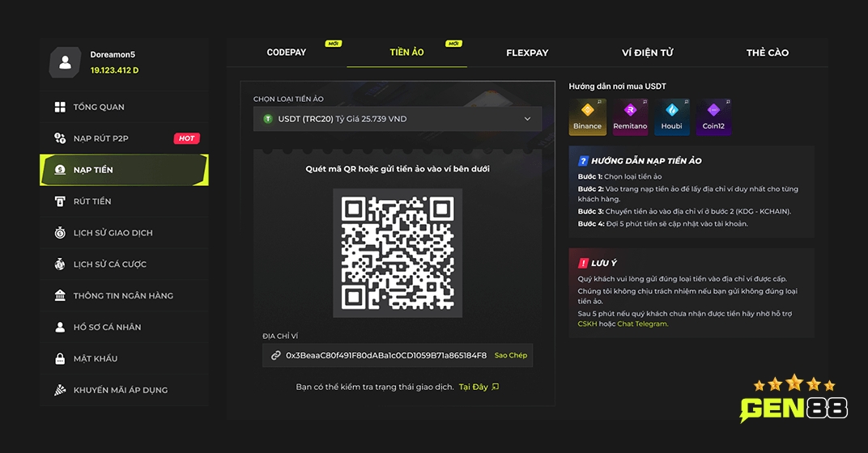Select the TIỀN ẢO tab
868x453 pixels.
point(406,53)
